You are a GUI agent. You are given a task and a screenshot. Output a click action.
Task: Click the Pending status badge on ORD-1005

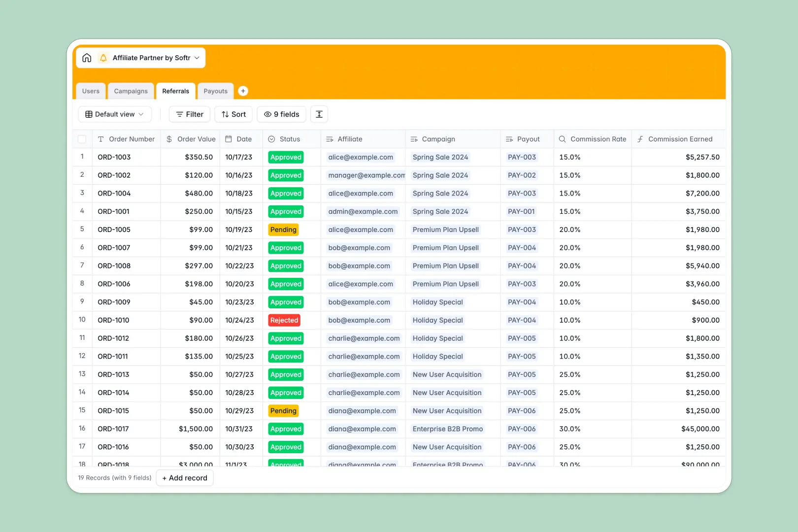(x=283, y=229)
